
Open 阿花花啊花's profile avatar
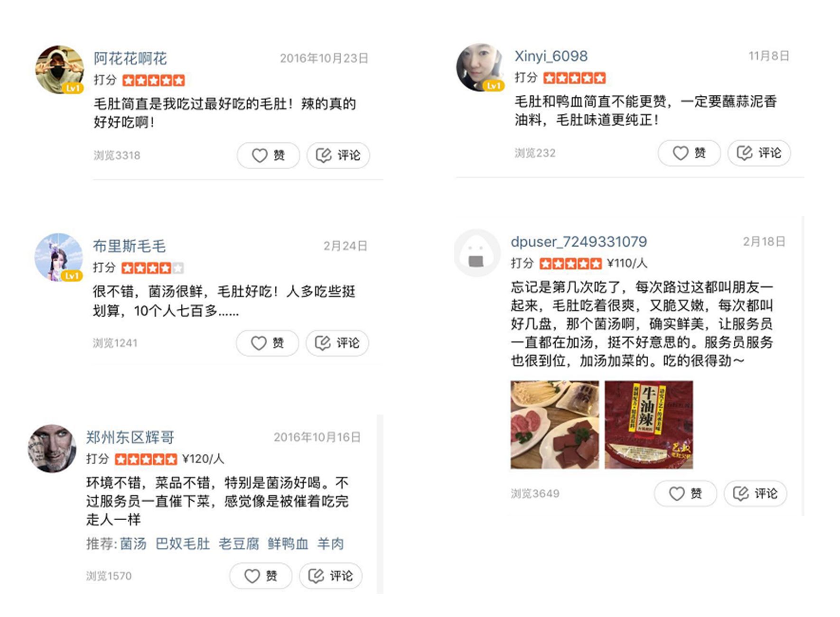click(59, 69)
